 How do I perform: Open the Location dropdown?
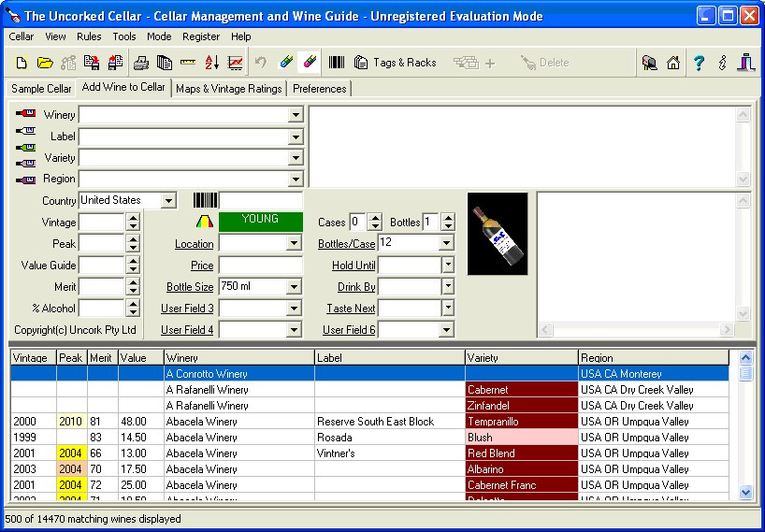pyautogui.click(x=294, y=243)
